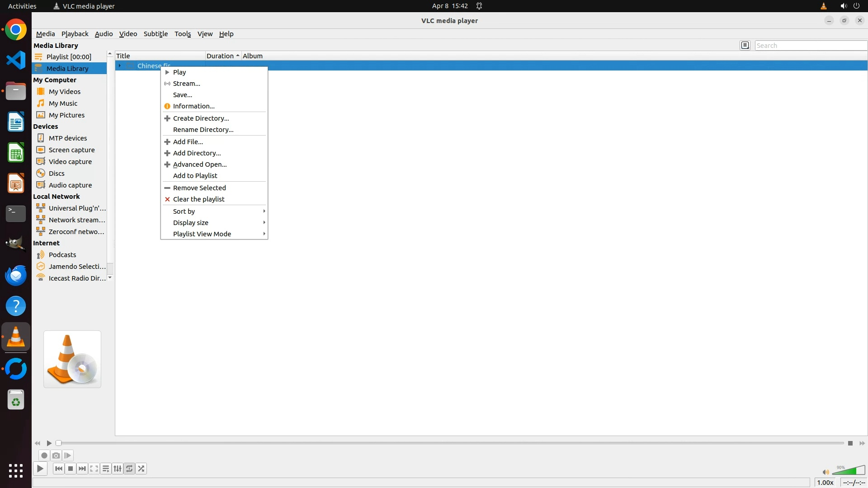Take a video snapshot with camera icon
Image resolution: width=868 pixels, height=488 pixels.
[x=56, y=455]
